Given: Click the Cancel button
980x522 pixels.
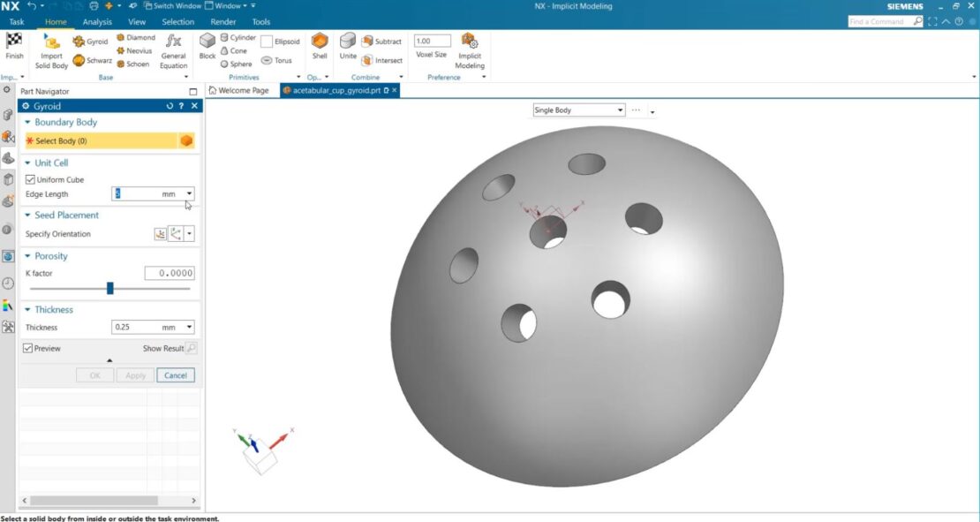Looking at the screenshot, I should (175, 374).
